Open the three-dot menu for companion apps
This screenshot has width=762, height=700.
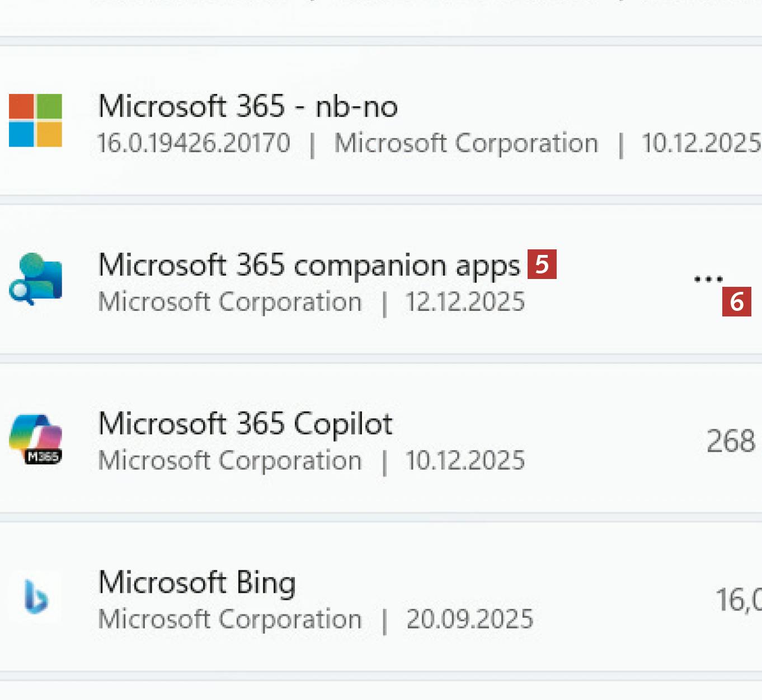708,278
